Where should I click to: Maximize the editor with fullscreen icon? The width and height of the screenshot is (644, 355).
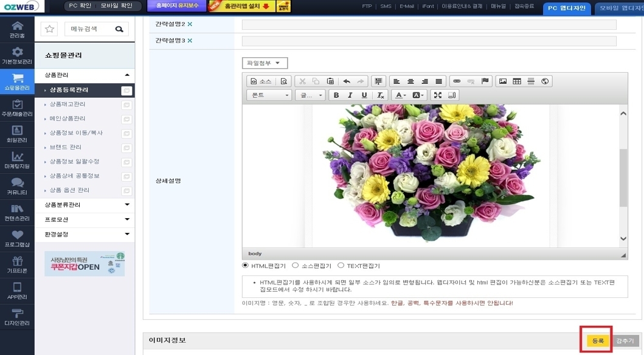pyautogui.click(x=438, y=95)
